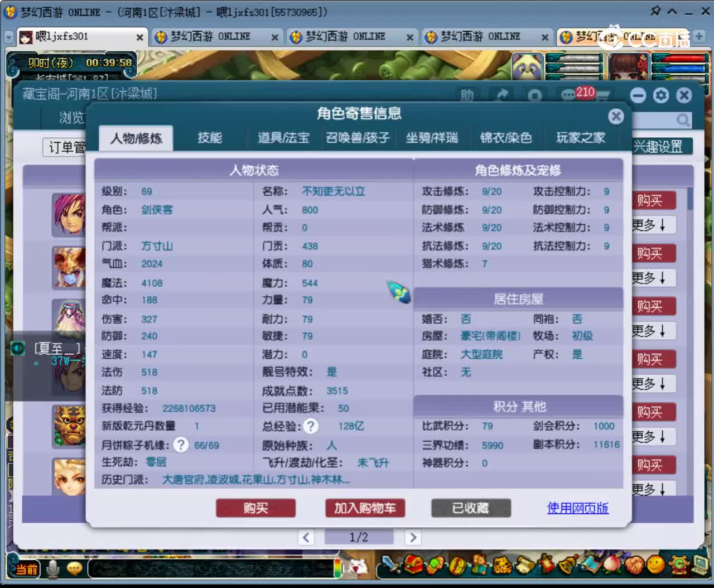
Task: Open the treasure chest icon in bottom toolbar
Action: 413,565
